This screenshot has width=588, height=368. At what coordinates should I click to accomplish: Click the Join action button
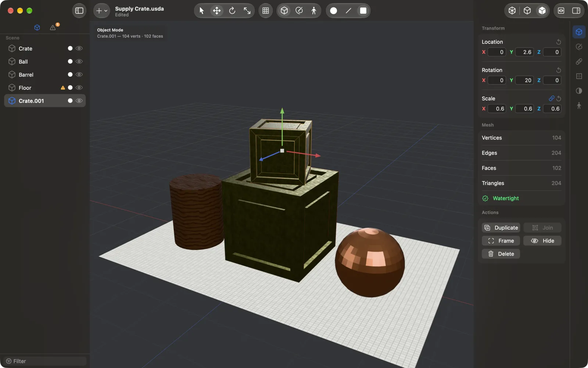(542, 228)
